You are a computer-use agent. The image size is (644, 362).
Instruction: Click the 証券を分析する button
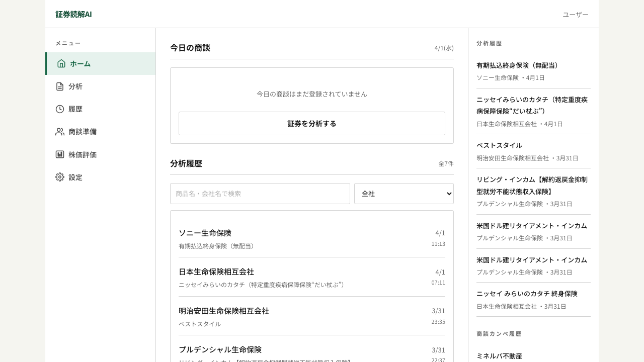click(x=312, y=123)
